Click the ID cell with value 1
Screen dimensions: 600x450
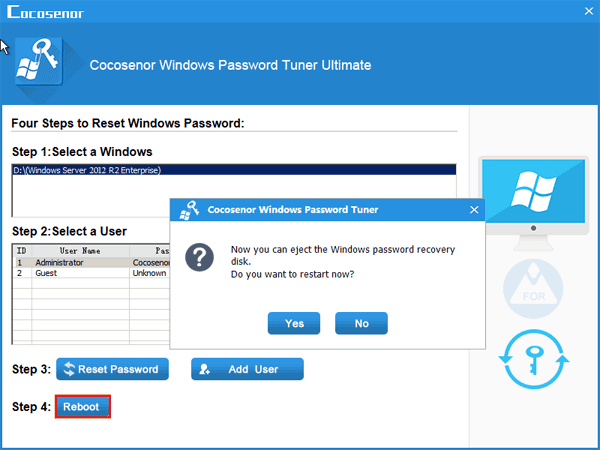22,262
